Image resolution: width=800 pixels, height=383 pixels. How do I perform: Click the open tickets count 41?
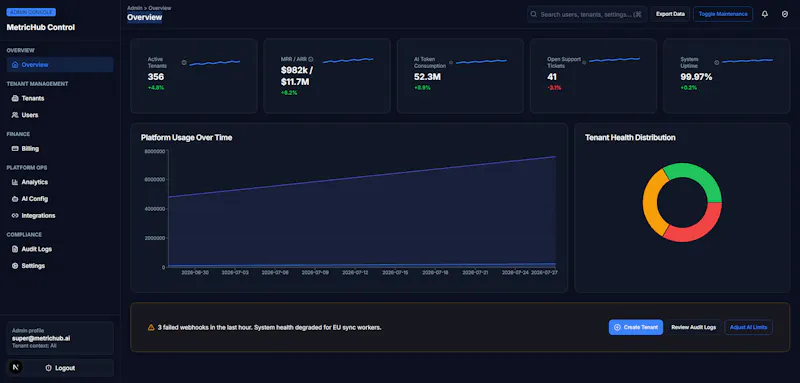tap(552, 77)
